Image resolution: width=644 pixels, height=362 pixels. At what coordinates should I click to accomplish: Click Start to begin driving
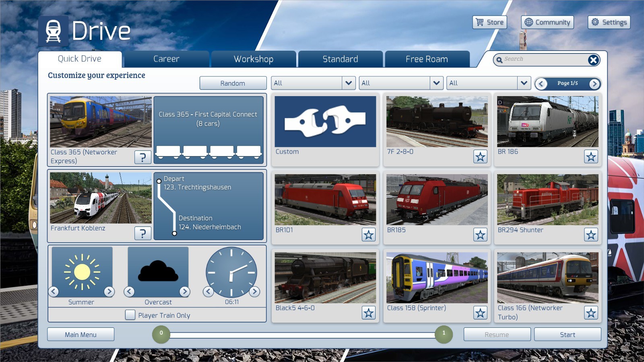pos(567,335)
